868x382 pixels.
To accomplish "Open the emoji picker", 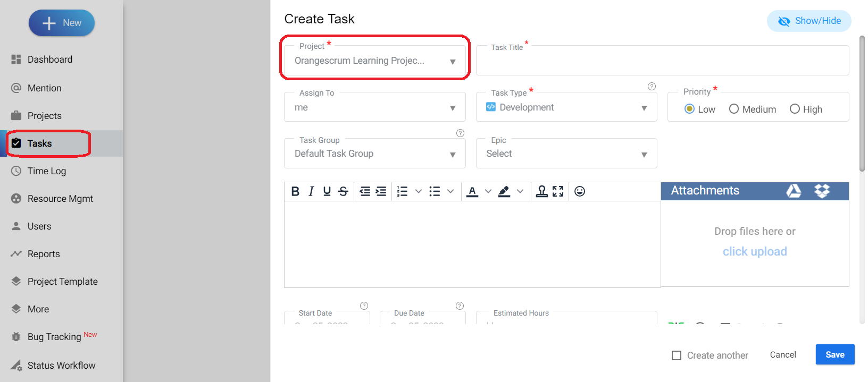I will 580,191.
